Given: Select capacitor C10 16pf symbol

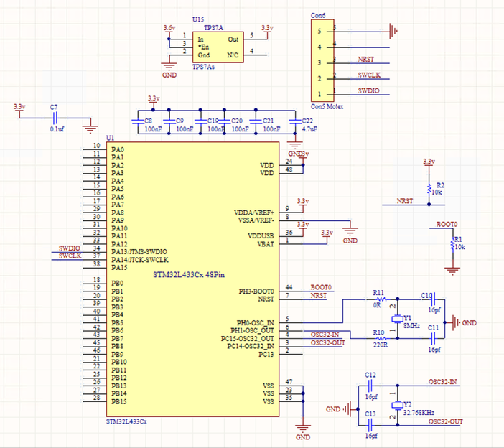Looking at the screenshot, I should (433, 299).
